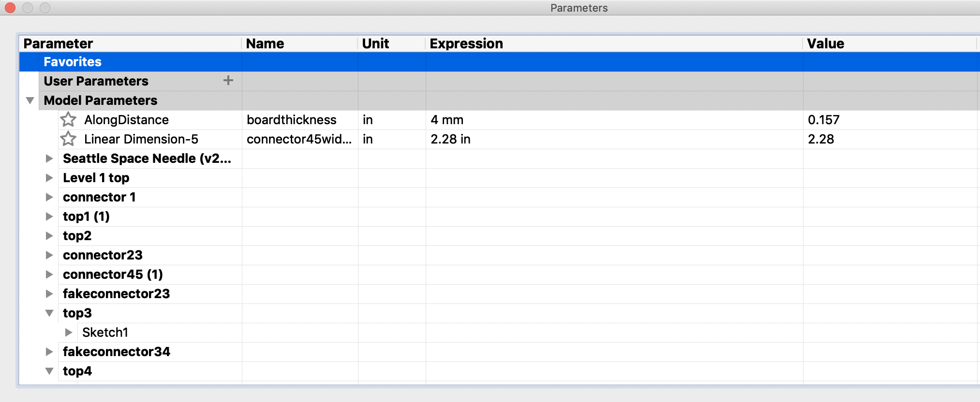Collapse the top3 component
The height and width of the screenshot is (402, 980).
point(49,313)
